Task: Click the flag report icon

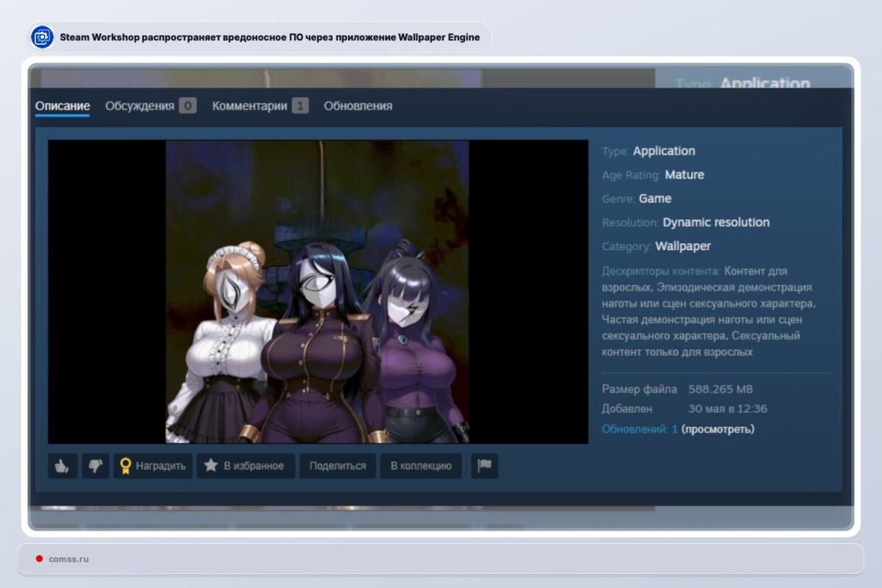Action: [484, 465]
